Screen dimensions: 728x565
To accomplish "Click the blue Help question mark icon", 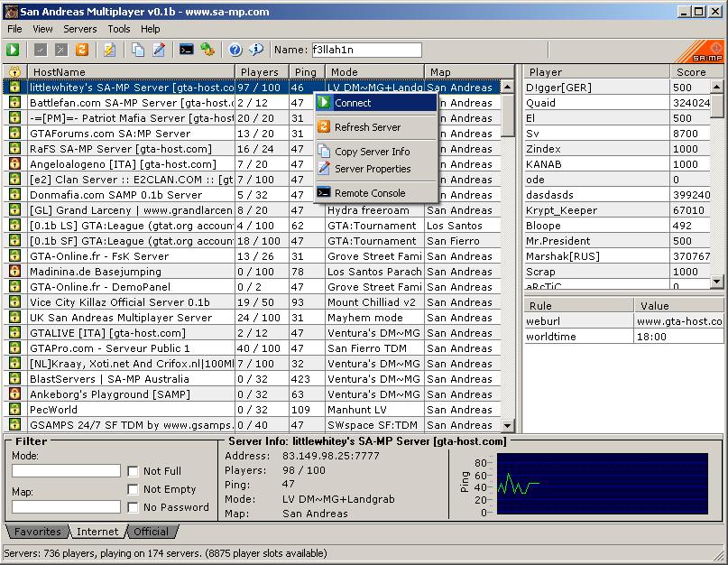I will point(235,50).
